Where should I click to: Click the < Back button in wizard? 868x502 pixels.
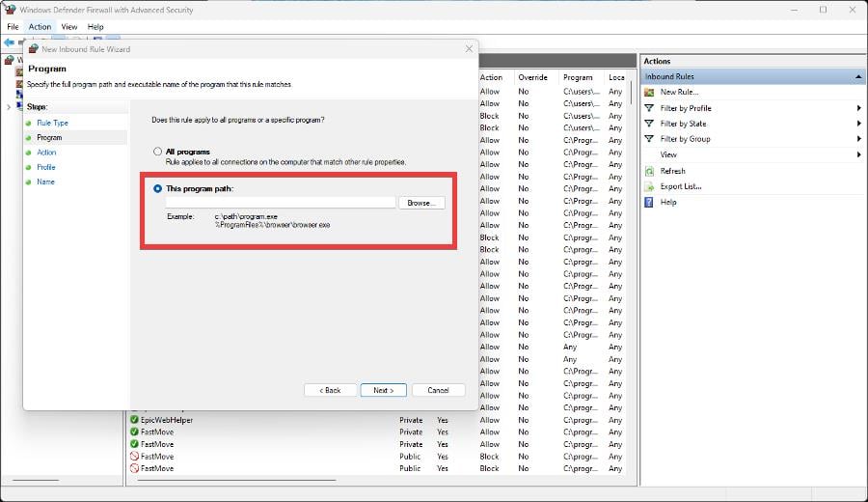point(330,390)
